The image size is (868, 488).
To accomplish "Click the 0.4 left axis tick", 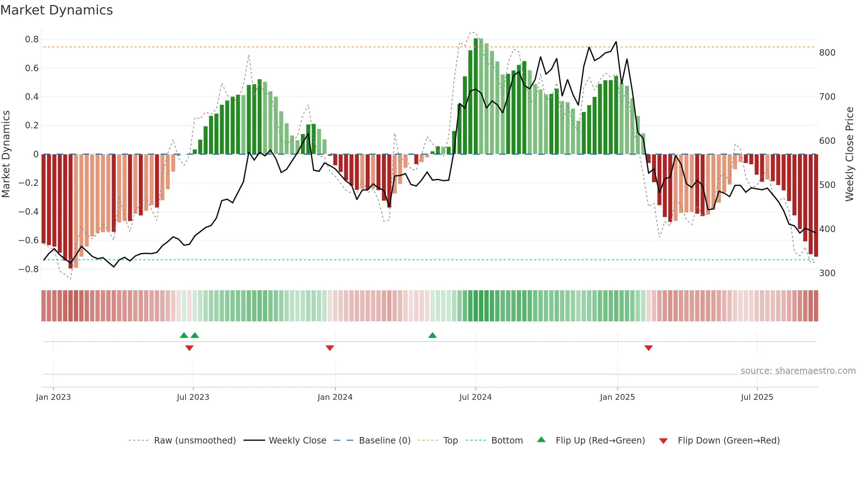I will [x=32, y=97].
